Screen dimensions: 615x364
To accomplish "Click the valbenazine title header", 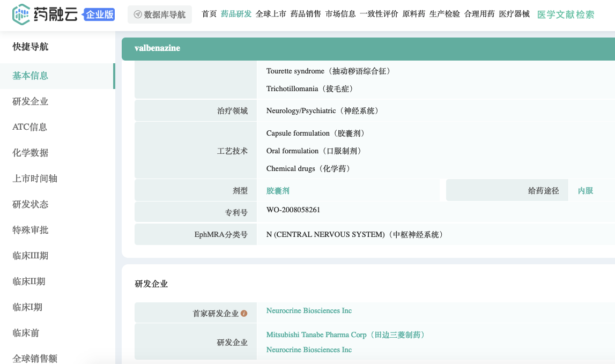I will pyautogui.click(x=157, y=48).
